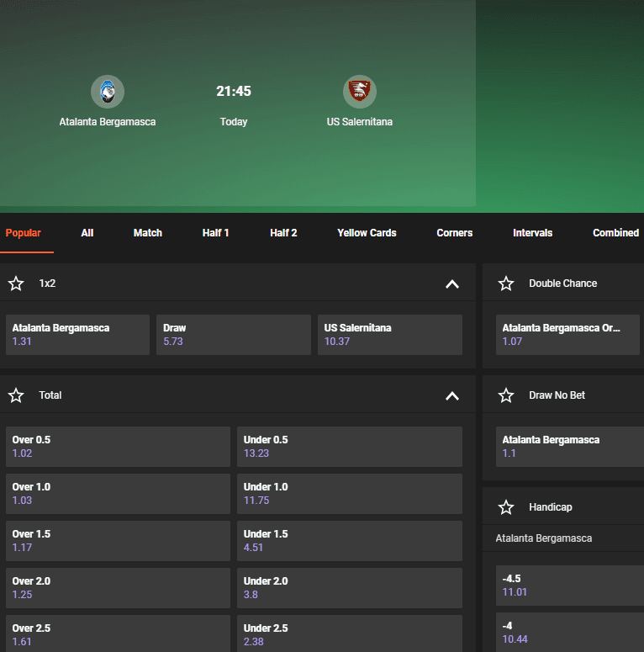Select the Popular tab
Image resolution: width=644 pixels, height=652 pixels.
tap(24, 233)
